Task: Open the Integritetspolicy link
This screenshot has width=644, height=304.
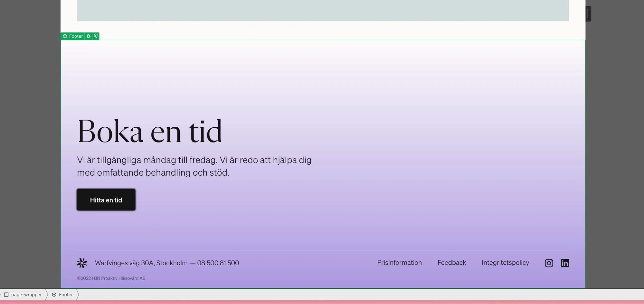Action: (505, 262)
